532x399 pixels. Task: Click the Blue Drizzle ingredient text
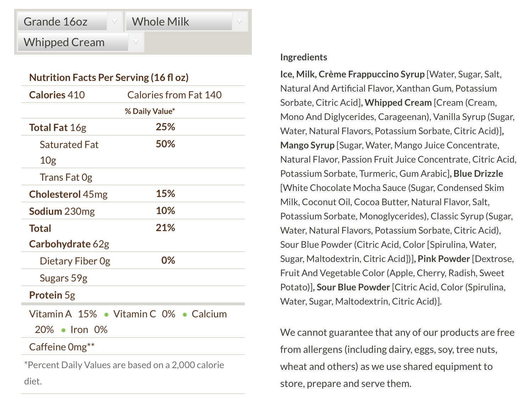click(x=478, y=174)
